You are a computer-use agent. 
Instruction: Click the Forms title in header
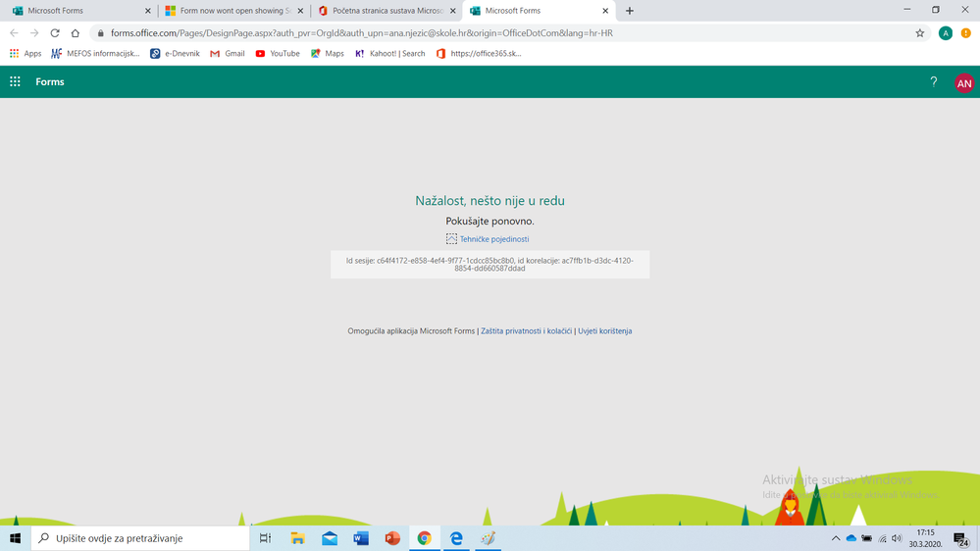[x=50, y=81]
